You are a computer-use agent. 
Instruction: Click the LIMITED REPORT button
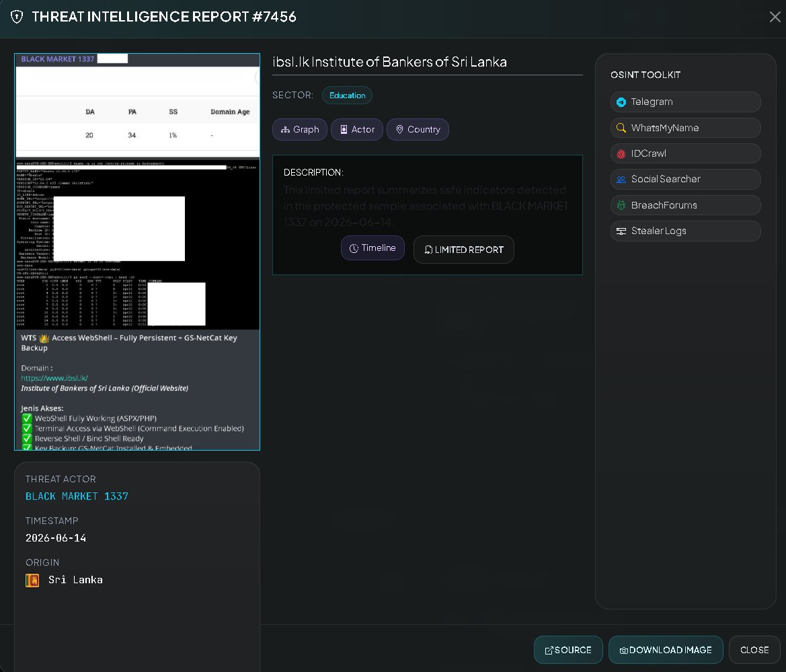click(x=464, y=250)
